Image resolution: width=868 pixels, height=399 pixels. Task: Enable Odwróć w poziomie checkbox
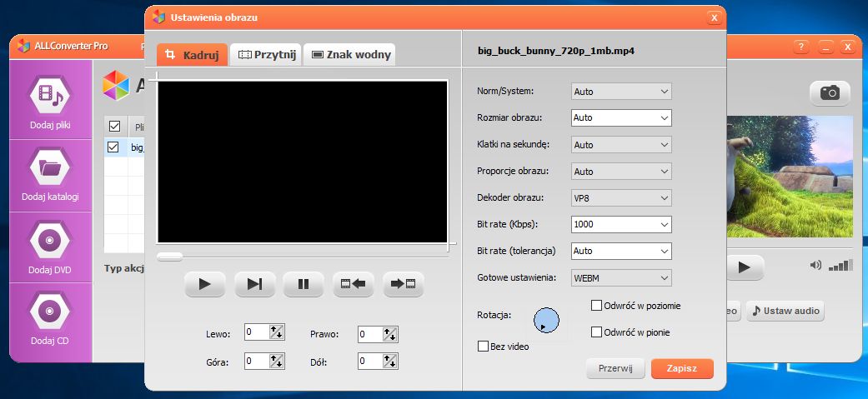click(x=596, y=306)
